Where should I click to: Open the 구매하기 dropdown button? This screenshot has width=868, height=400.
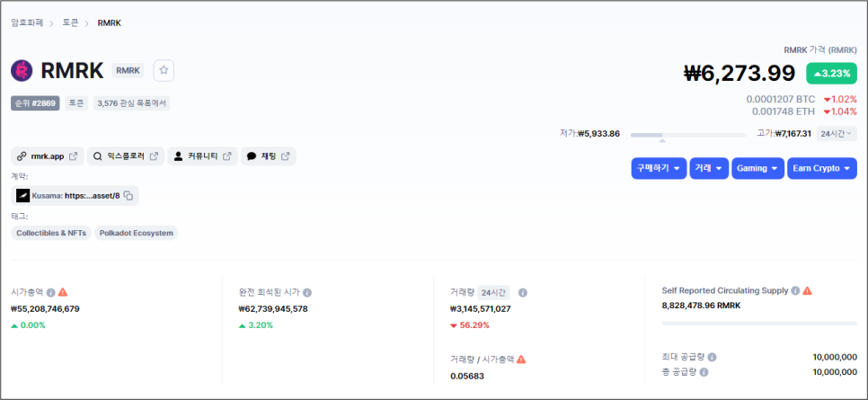point(659,168)
